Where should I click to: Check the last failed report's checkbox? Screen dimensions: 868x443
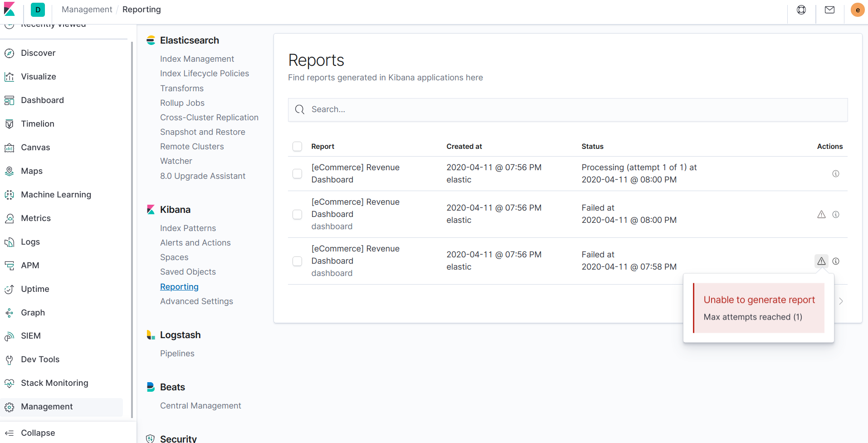click(x=297, y=261)
